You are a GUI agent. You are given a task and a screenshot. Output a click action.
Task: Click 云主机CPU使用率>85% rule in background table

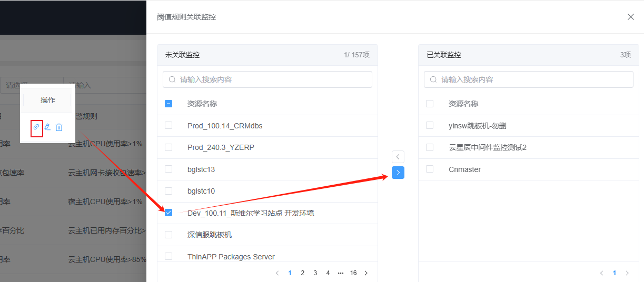107,259
